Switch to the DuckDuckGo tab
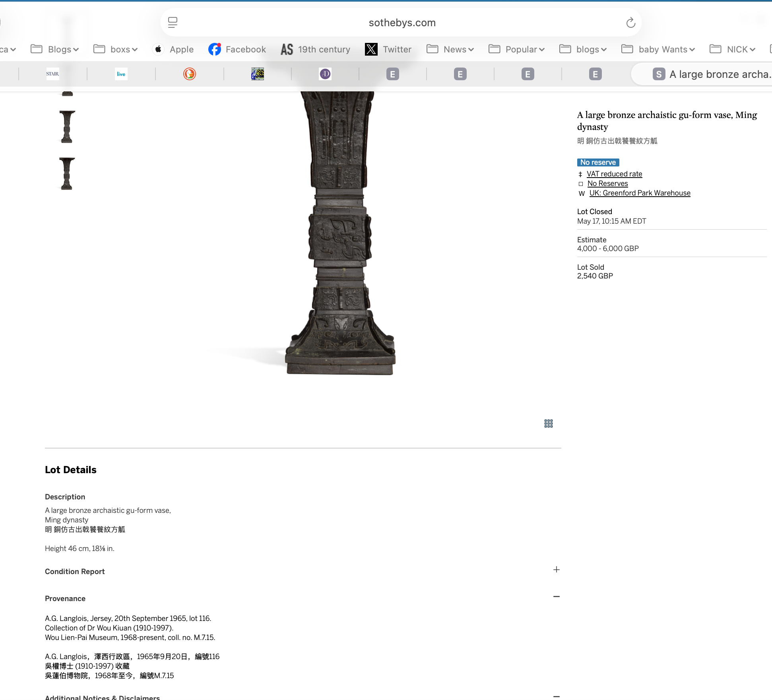772x700 pixels. pyautogui.click(x=190, y=74)
